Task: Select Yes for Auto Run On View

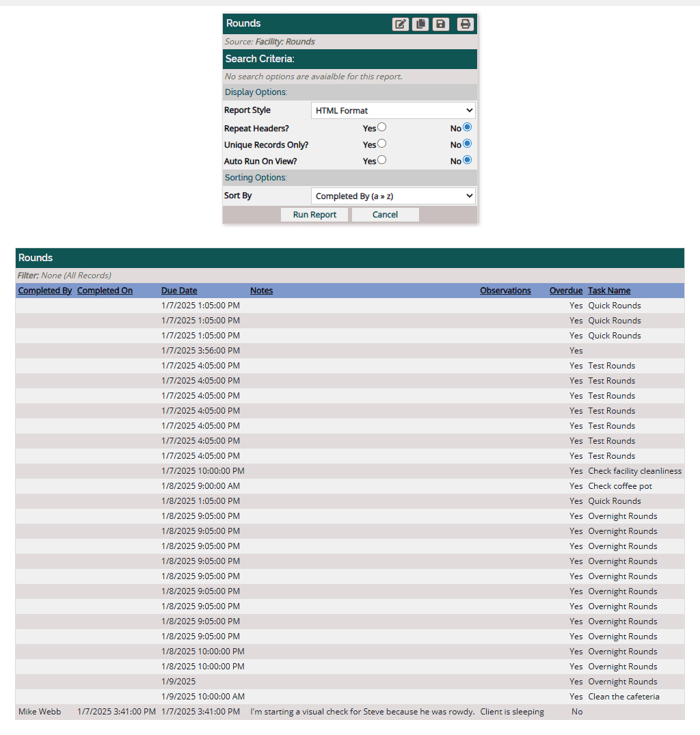Action: pyautogui.click(x=382, y=160)
